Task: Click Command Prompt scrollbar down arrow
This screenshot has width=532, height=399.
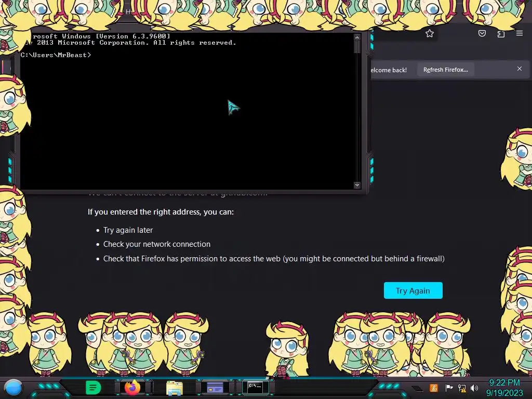Action: (357, 185)
